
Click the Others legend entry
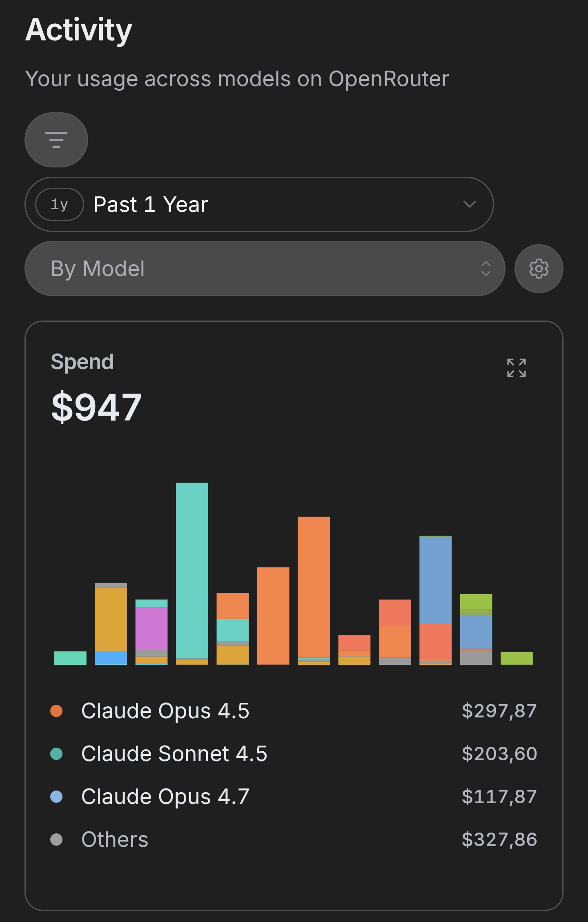(294, 840)
